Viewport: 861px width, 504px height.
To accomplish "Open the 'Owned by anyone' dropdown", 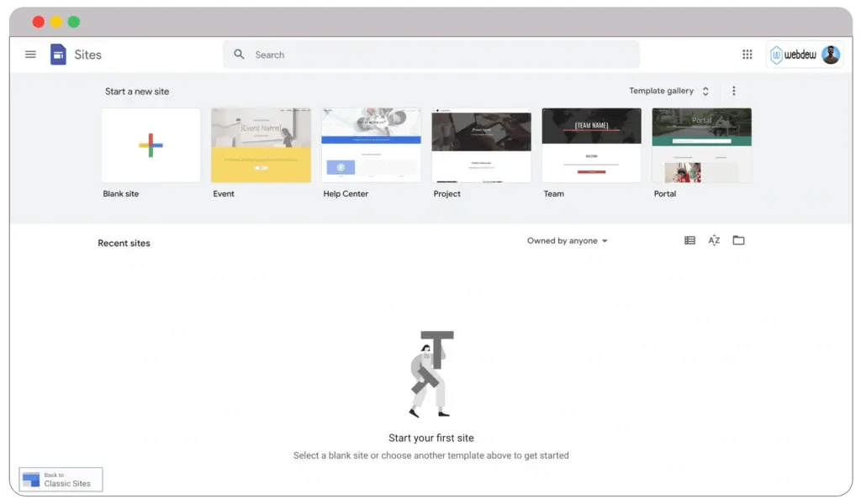I will [x=567, y=241].
